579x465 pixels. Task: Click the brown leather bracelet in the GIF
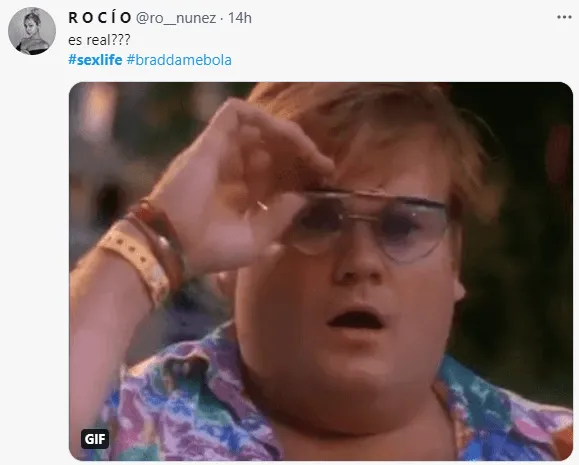162,240
